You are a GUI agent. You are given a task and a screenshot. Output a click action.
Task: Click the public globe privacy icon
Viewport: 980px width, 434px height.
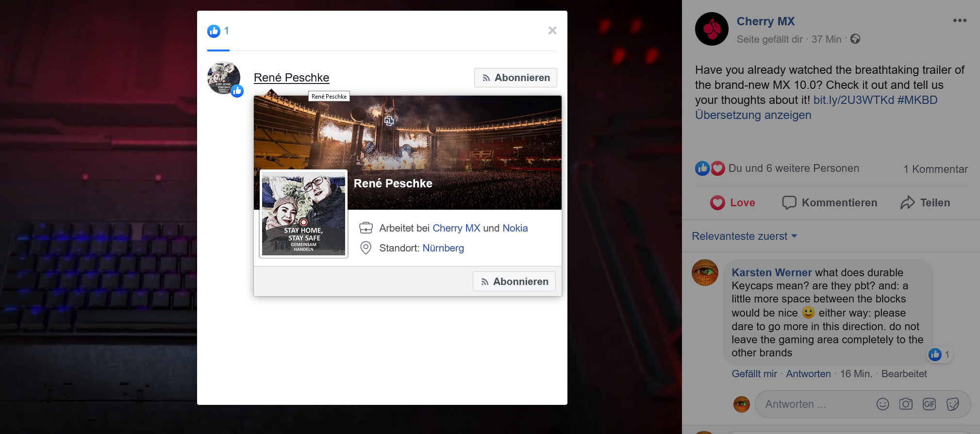855,39
